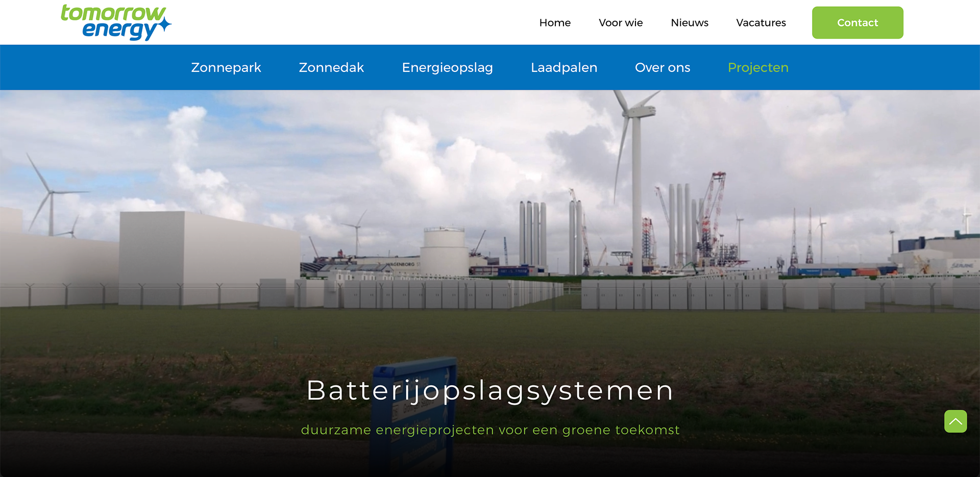Go to the Voor wie page

pos(621,23)
